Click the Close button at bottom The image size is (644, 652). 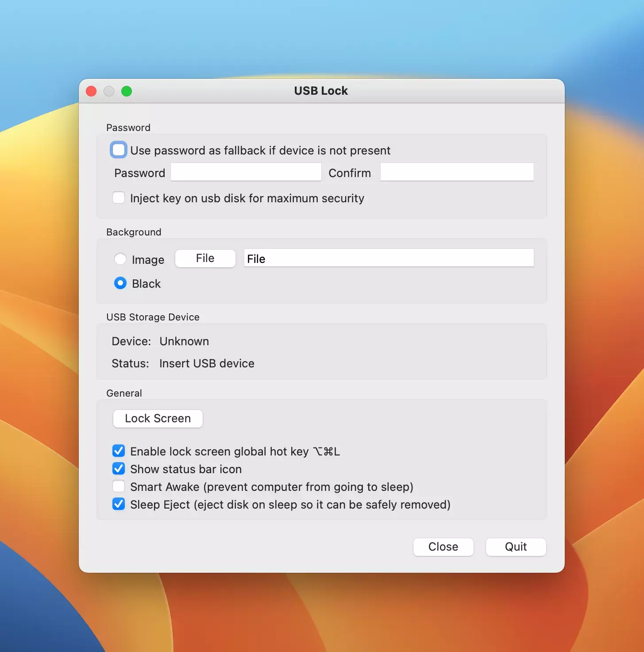(443, 547)
